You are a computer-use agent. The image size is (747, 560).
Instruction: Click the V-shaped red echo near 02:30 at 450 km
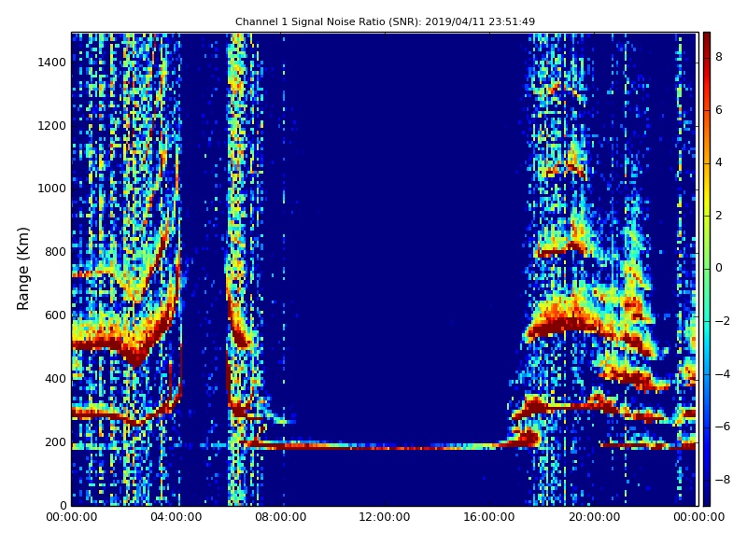(x=135, y=355)
